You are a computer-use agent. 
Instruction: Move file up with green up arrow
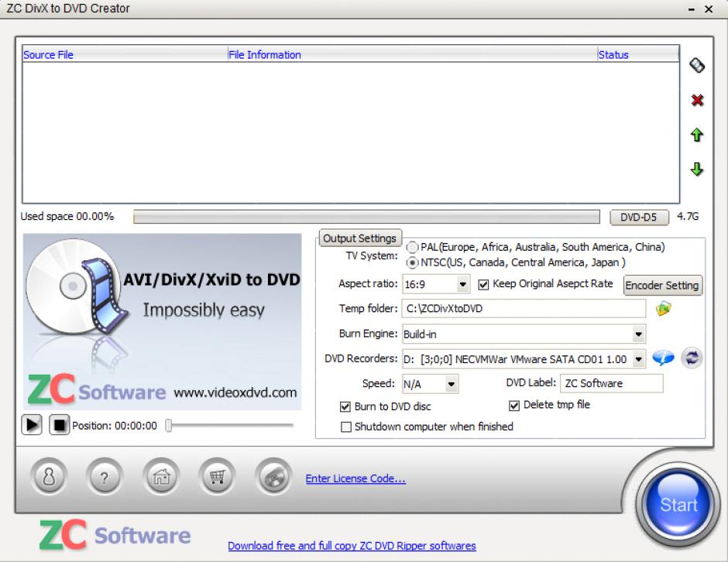696,135
